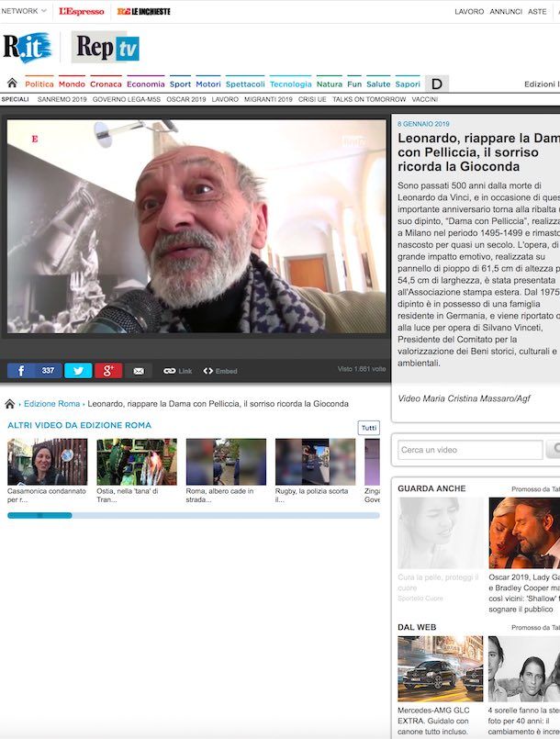Viewport: 560px width, 739px height.
Task: Open Rugby la polizia scorta thumbnail
Action: click(x=316, y=462)
